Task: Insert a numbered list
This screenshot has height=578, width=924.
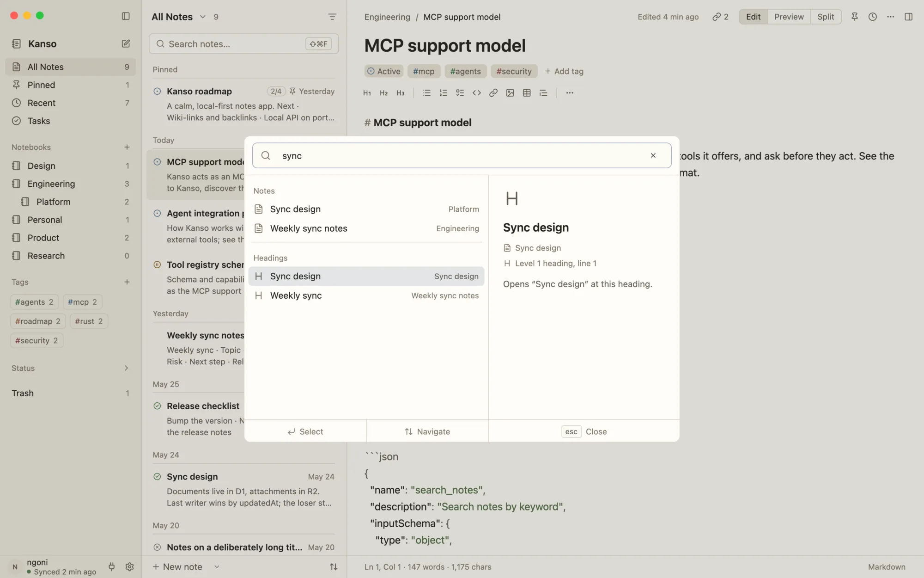Action: pos(444,93)
